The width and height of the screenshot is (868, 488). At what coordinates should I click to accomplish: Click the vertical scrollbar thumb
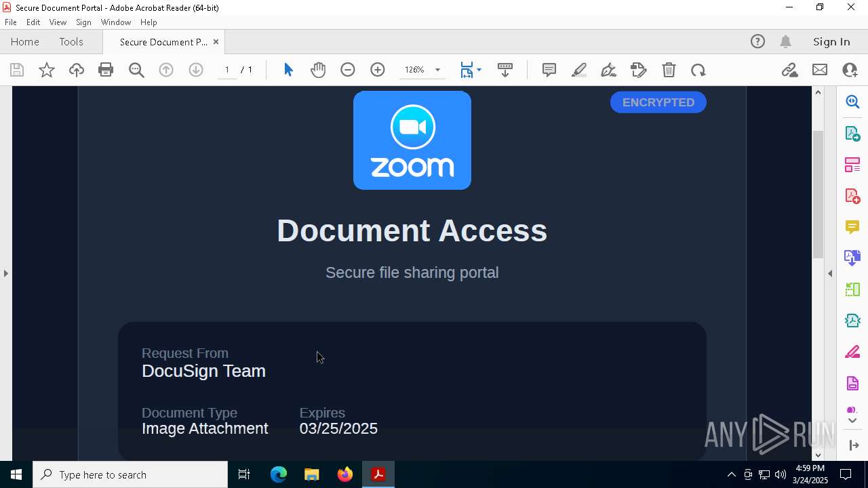click(x=818, y=194)
